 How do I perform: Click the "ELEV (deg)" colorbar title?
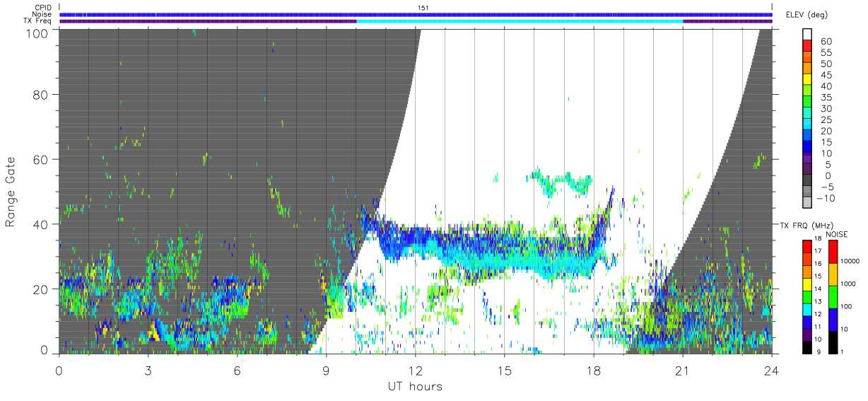point(807,15)
